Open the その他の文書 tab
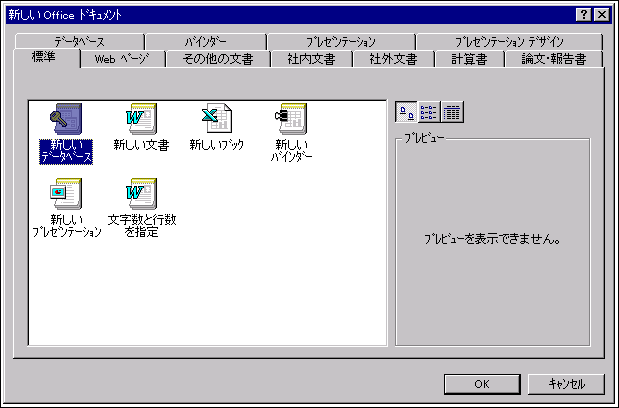 click(x=218, y=59)
